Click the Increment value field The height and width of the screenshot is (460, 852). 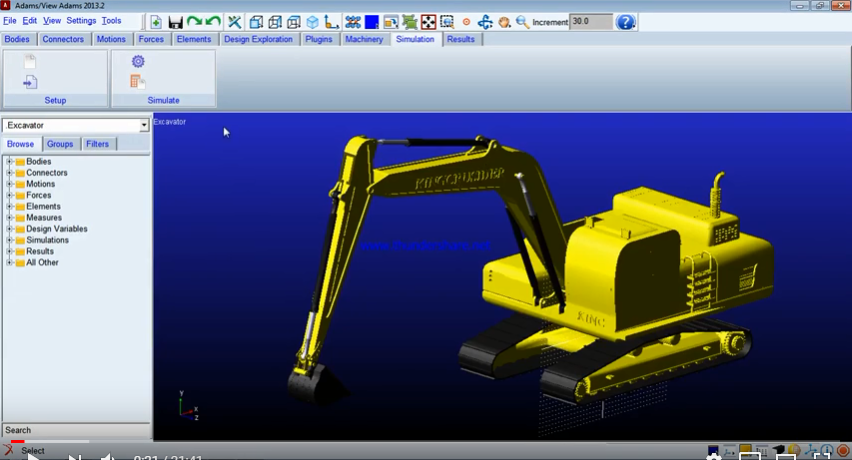coord(591,22)
